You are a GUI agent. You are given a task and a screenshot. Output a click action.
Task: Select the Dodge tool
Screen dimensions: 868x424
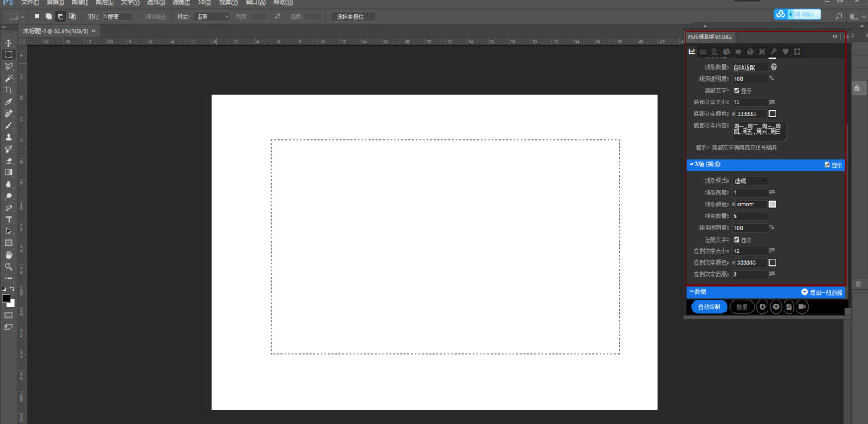coord(9,196)
